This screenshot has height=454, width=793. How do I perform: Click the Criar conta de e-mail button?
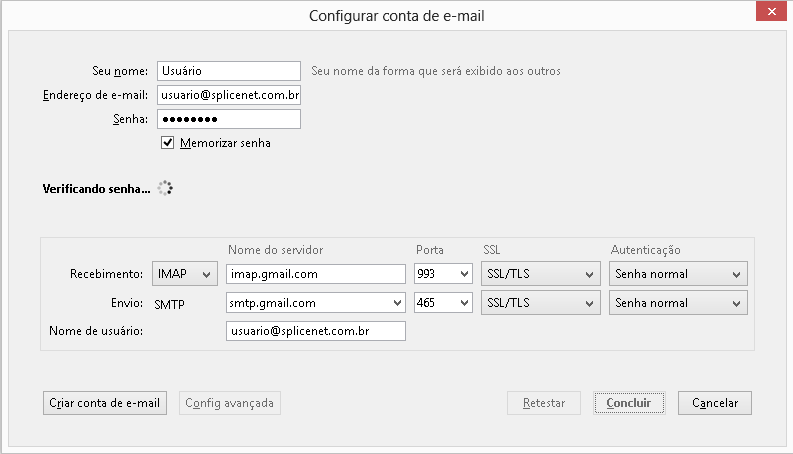click(105, 403)
